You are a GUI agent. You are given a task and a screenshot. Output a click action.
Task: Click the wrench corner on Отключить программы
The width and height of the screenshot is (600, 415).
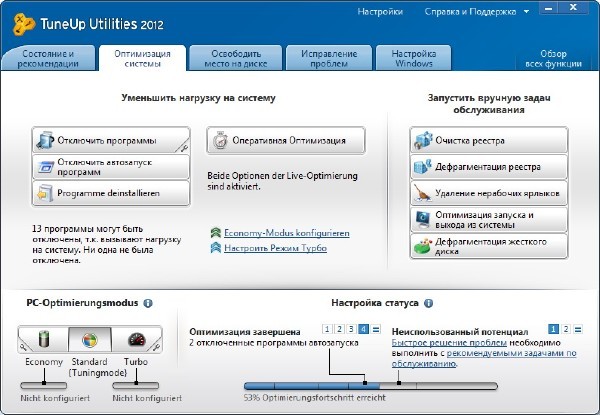click(x=183, y=146)
